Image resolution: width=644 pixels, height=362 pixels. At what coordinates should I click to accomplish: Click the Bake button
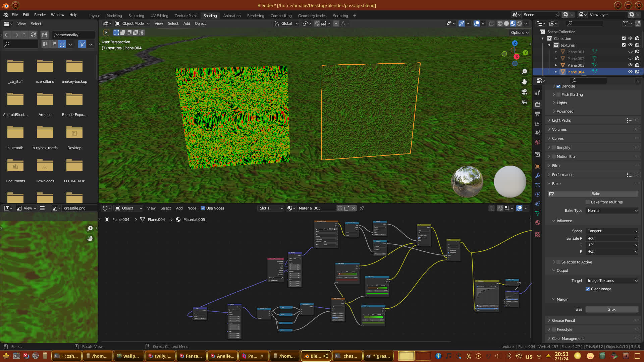tap(596, 194)
